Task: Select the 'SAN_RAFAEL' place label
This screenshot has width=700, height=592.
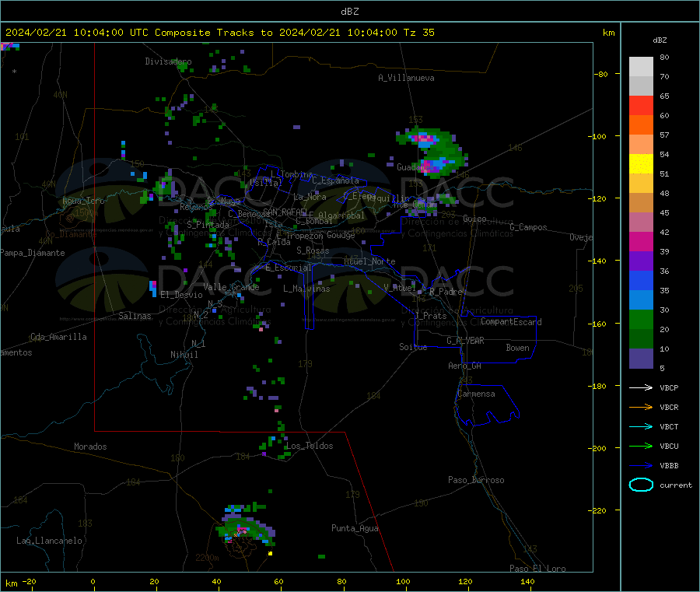Action: pos(285,212)
